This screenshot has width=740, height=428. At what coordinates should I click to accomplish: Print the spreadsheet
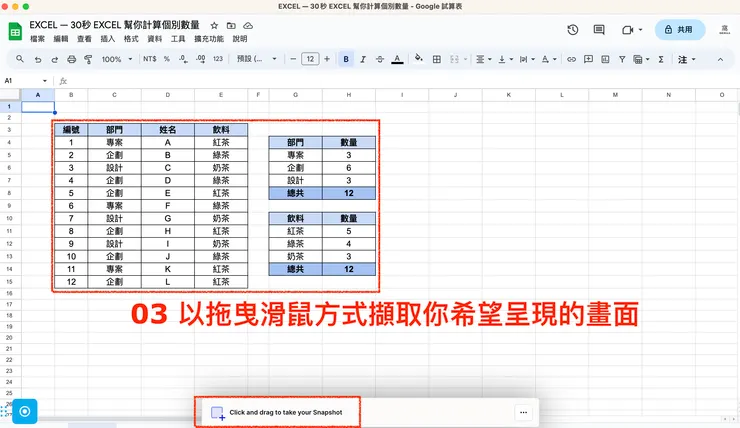tap(71, 59)
